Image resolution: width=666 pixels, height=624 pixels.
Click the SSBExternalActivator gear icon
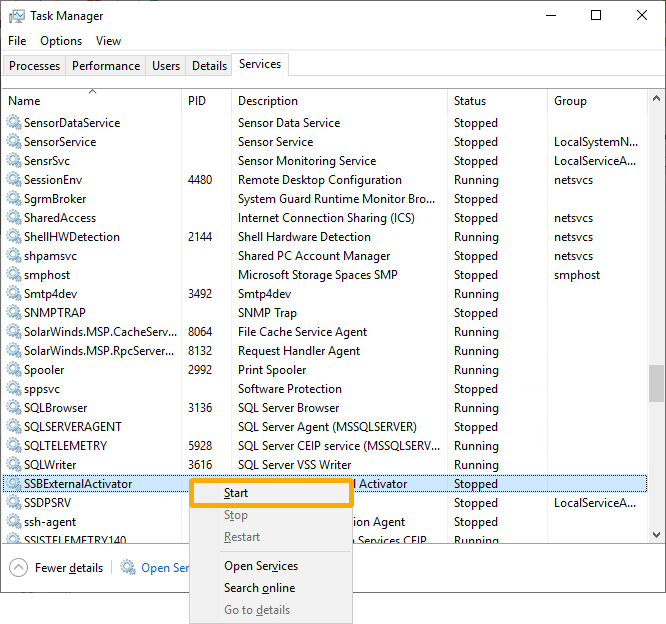click(x=14, y=483)
